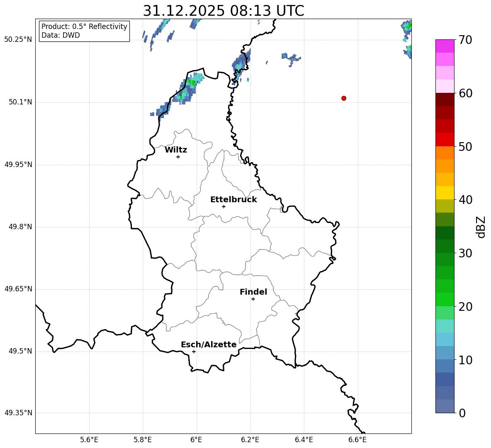
Task: Click the 50.25°N latitude label
Action: point(18,40)
